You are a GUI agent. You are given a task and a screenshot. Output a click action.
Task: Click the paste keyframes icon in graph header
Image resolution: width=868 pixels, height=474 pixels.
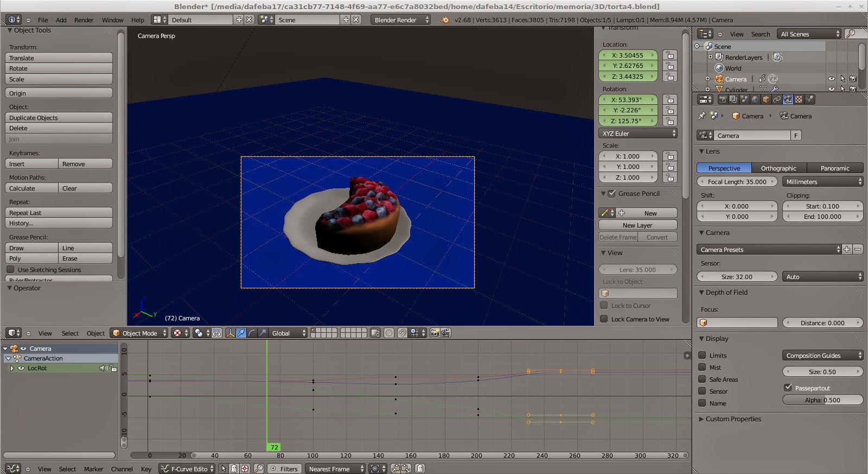point(406,469)
